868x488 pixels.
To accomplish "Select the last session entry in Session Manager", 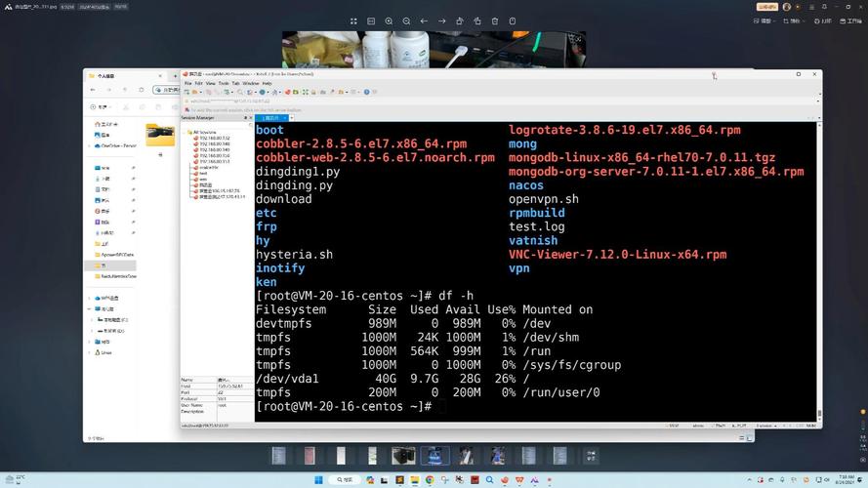I will tap(222, 196).
